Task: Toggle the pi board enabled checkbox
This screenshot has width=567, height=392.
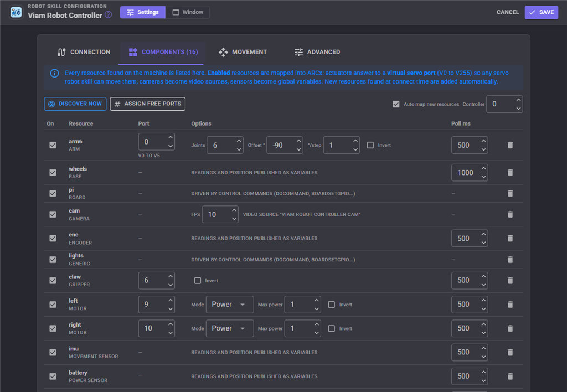Action: click(53, 193)
